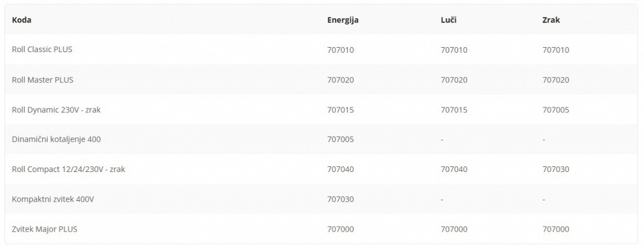Click the Energija column header

(343, 20)
